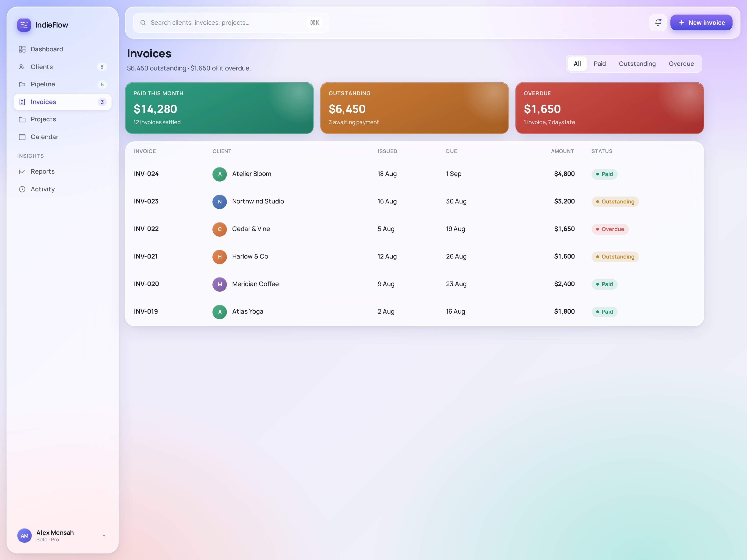Filter invoices by Paid

pos(600,64)
